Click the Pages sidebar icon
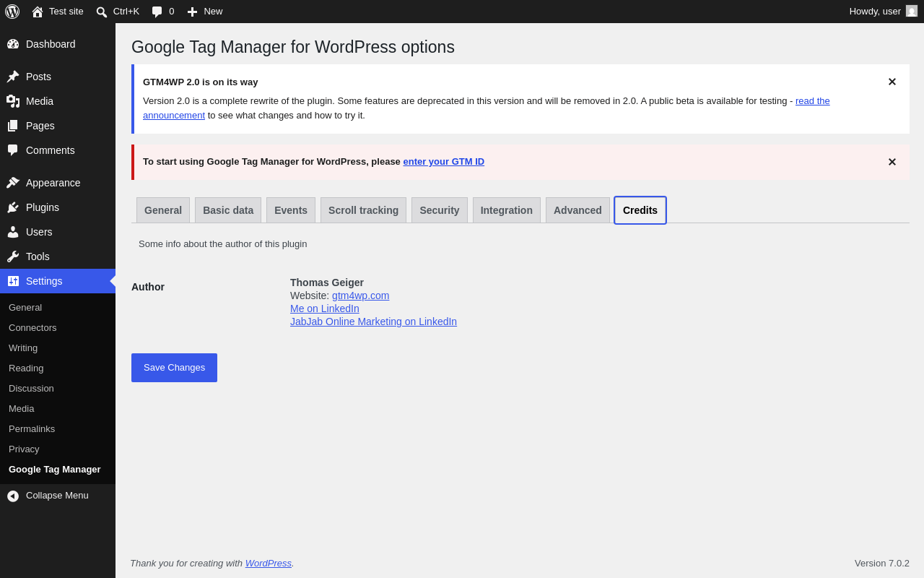924x578 pixels. (x=13, y=126)
